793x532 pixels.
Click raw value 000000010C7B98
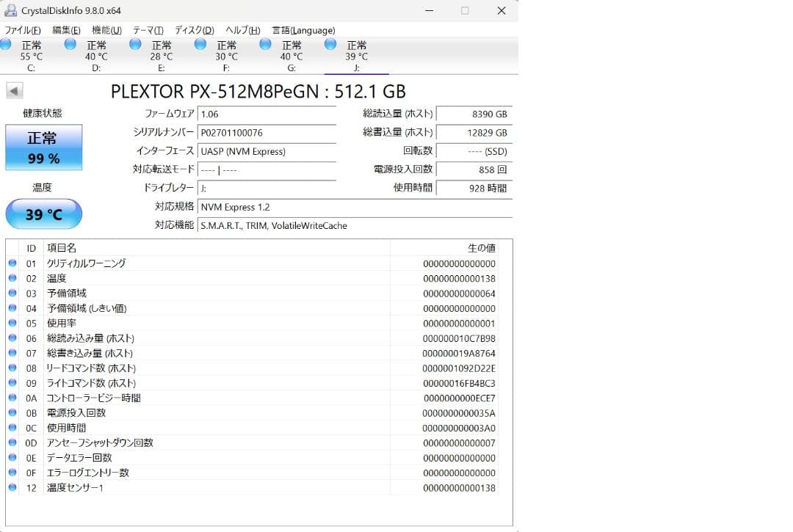459,338
